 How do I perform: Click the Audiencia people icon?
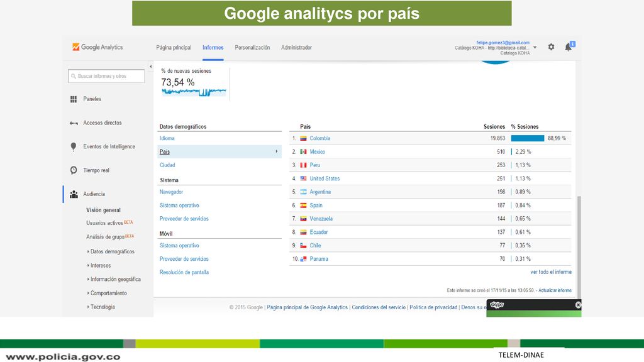(x=74, y=194)
